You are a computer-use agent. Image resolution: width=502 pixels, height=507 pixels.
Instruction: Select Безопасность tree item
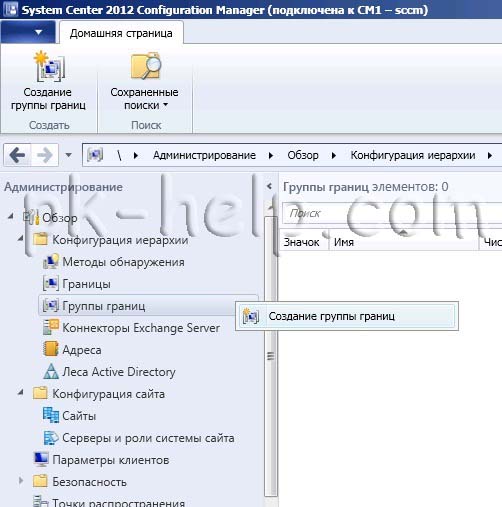click(89, 482)
